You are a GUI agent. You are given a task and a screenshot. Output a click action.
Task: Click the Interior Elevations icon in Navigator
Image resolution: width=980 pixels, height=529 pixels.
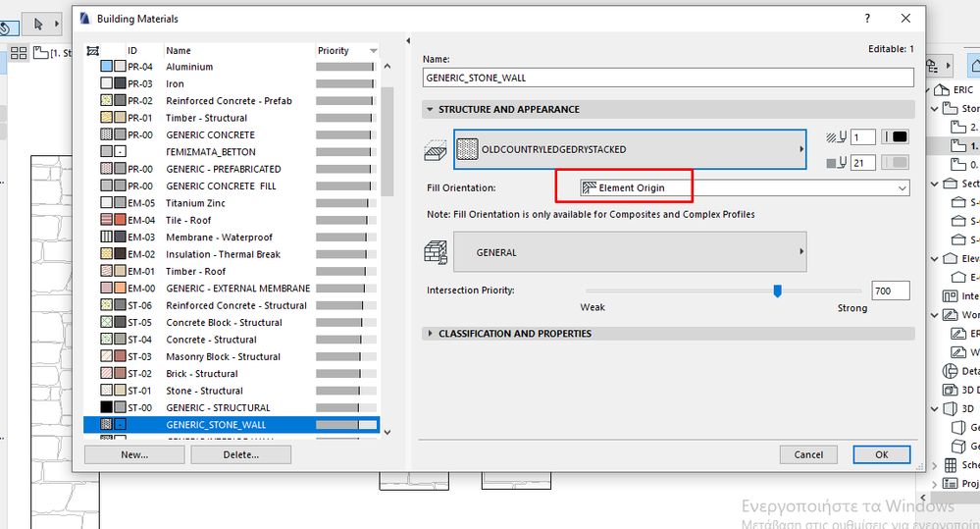(x=950, y=296)
